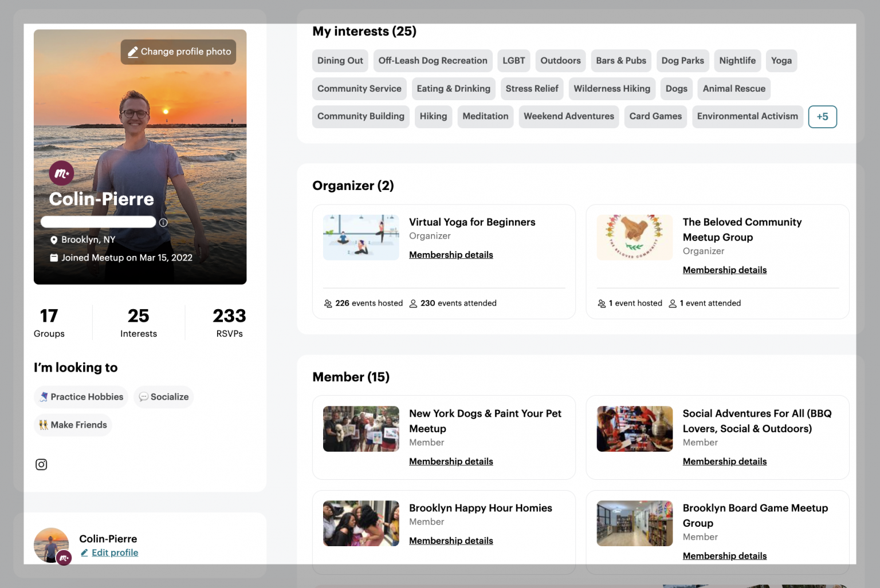Click the info icon next to profile completion bar
The image size is (880, 588).
click(163, 222)
